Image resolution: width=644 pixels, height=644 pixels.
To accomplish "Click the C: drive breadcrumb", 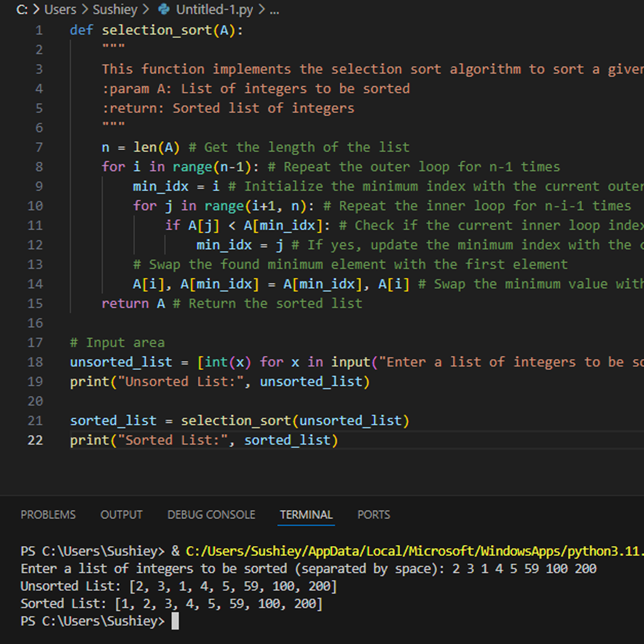I will pyautogui.click(x=22, y=9).
